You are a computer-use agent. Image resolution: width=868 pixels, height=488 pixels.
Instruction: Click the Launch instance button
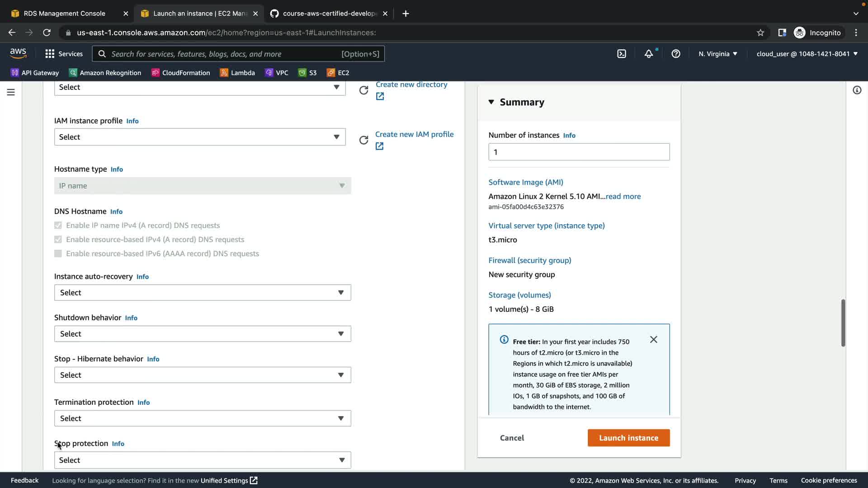(628, 438)
